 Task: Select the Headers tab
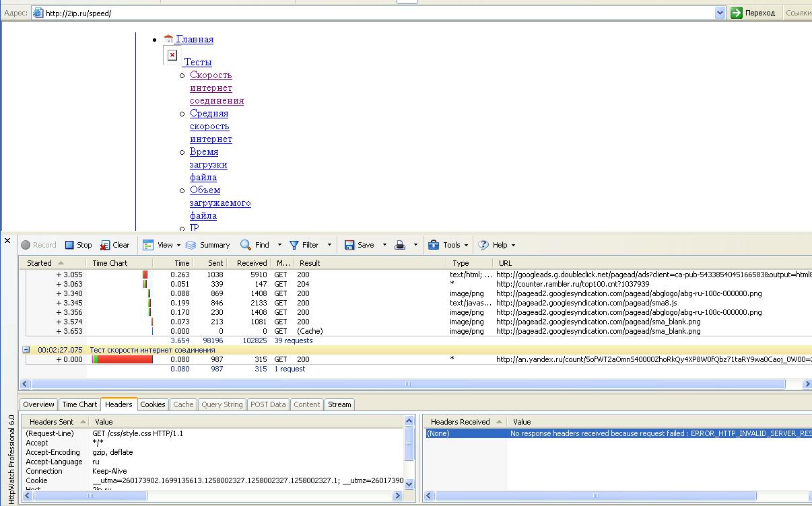click(x=119, y=404)
